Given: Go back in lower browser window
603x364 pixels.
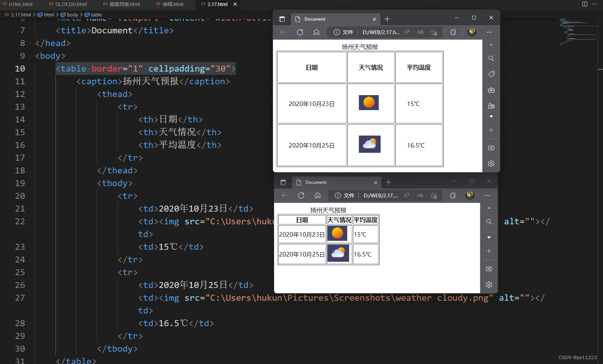Looking at the screenshot, I should pyautogui.click(x=285, y=195).
